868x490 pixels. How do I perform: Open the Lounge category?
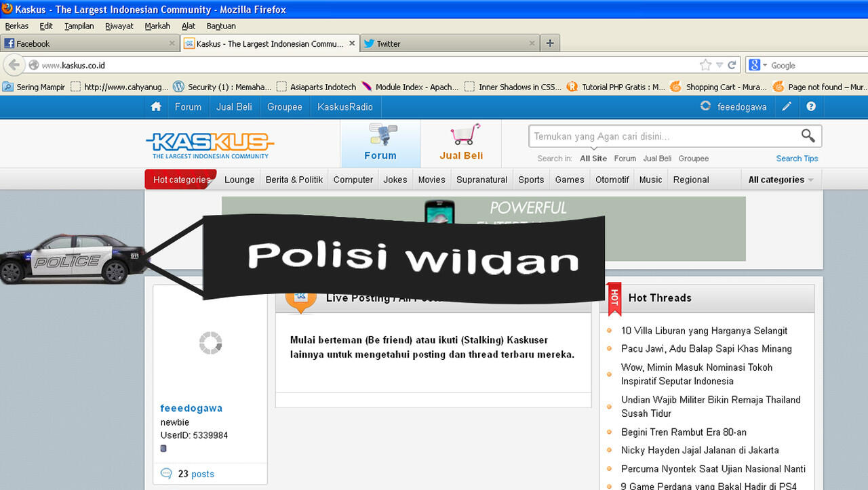(239, 180)
